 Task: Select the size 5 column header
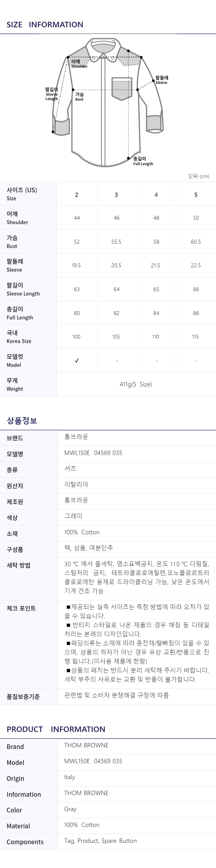click(x=196, y=194)
